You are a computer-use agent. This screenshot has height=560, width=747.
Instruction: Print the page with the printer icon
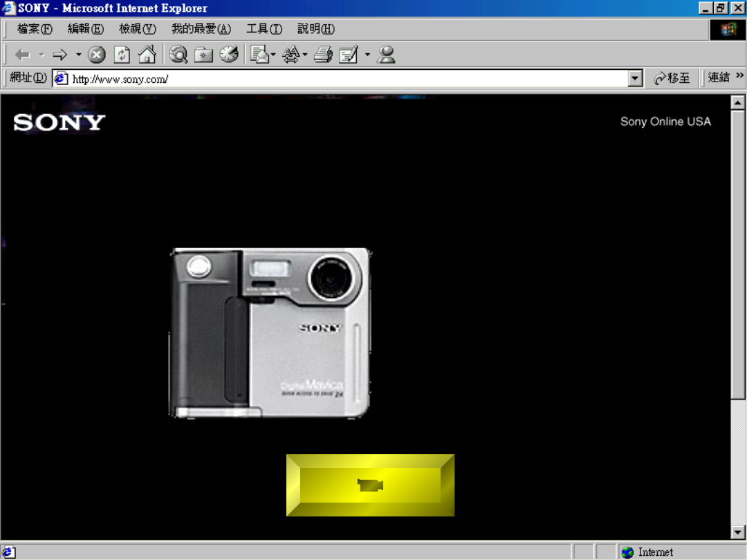point(323,55)
